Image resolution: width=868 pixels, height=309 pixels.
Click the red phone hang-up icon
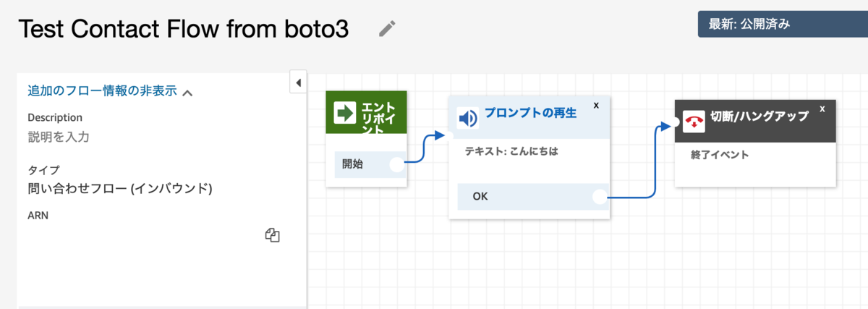point(693,120)
